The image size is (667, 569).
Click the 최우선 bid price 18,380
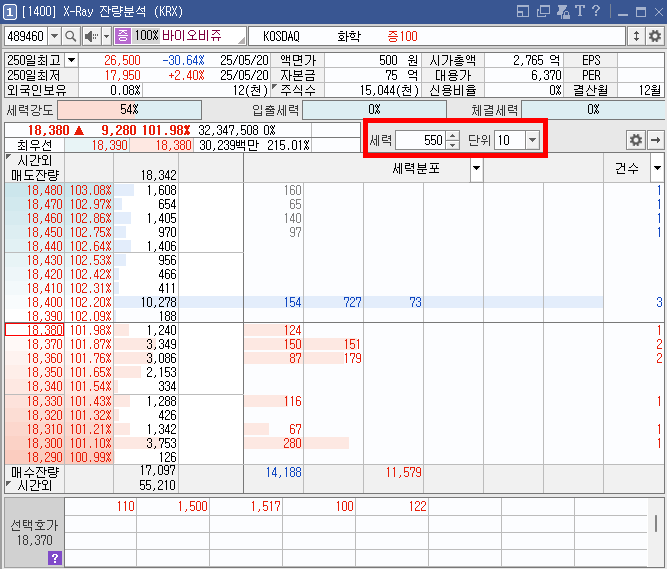tap(161, 145)
